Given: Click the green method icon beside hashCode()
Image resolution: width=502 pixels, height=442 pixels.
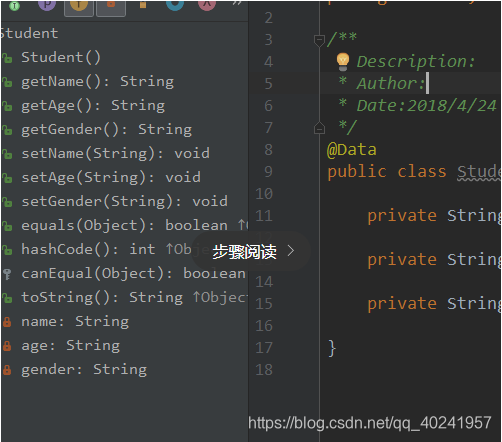Looking at the screenshot, I should (7, 250).
